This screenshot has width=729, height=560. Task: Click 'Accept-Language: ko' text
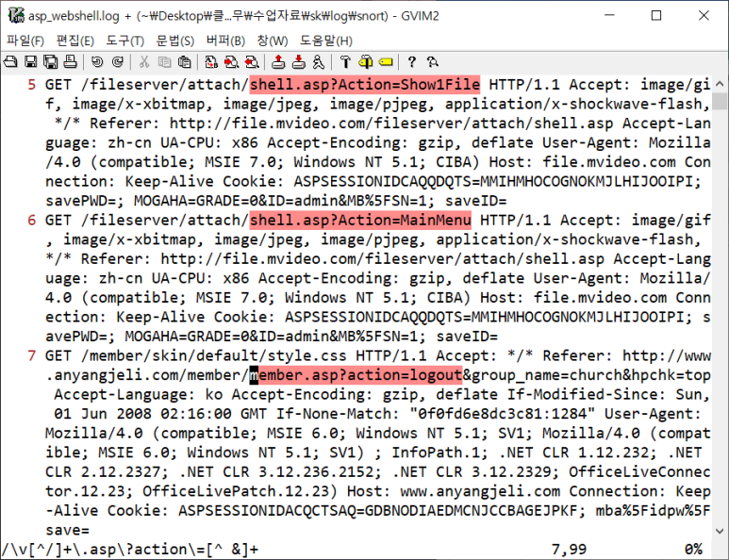[x=139, y=395]
